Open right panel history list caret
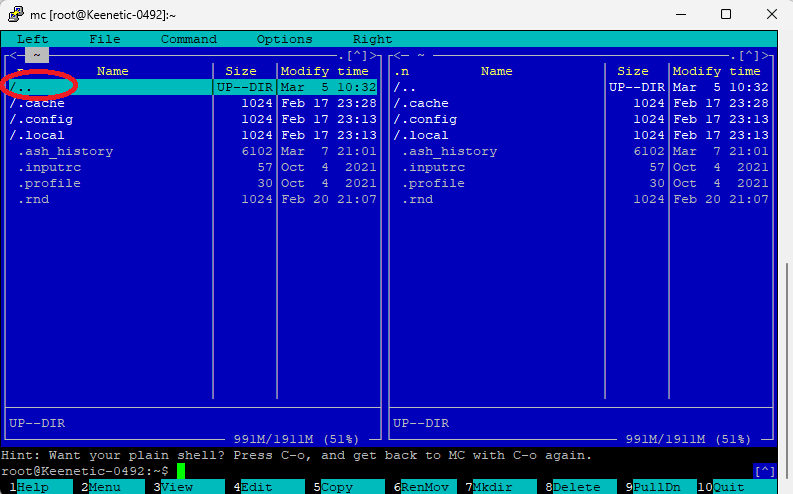Image resolution: width=793 pixels, height=494 pixels. (748, 55)
